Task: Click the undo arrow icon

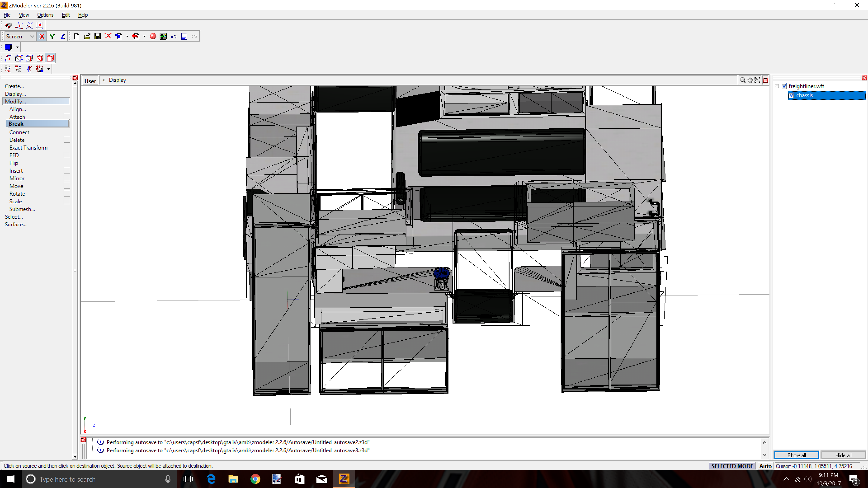Action: (x=174, y=36)
